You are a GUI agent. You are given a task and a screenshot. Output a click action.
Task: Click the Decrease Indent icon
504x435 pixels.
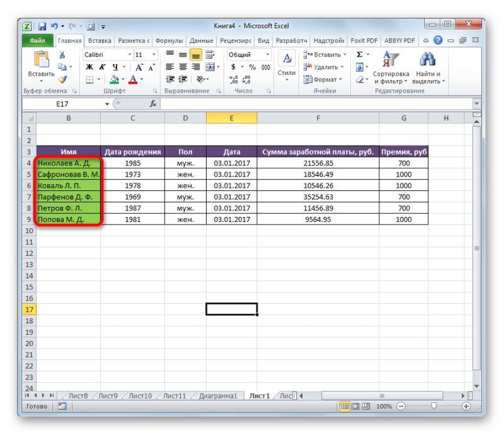point(170,79)
